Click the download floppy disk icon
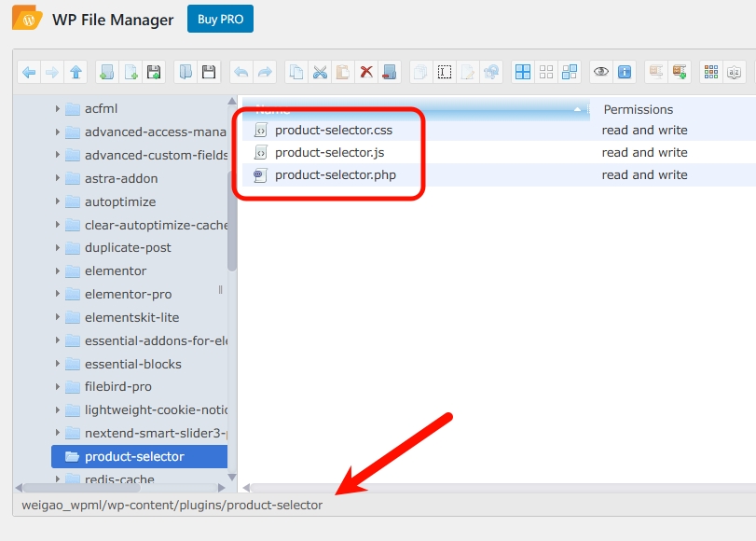756x541 pixels. click(x=209, y=73)
